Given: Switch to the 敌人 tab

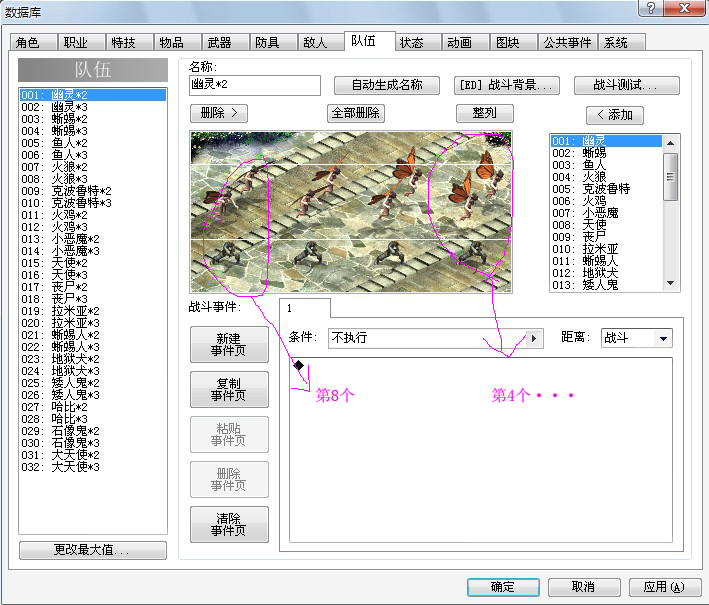Looking at the screenshot, I should pos(321,43).
